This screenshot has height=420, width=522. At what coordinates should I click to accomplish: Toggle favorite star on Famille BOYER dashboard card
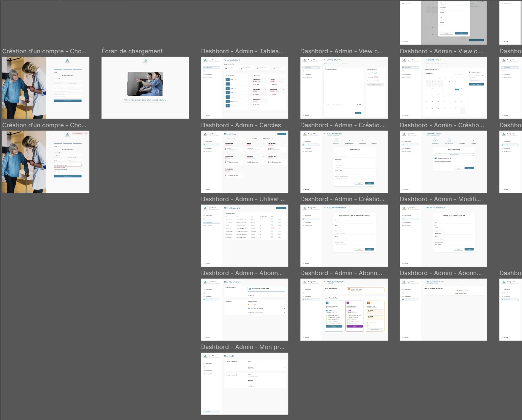point(266,80)
